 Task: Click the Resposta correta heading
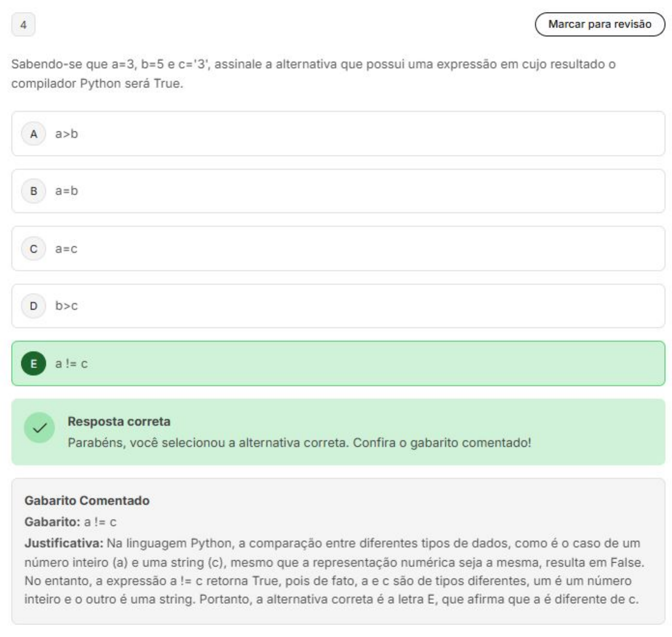tap(119, 421)
